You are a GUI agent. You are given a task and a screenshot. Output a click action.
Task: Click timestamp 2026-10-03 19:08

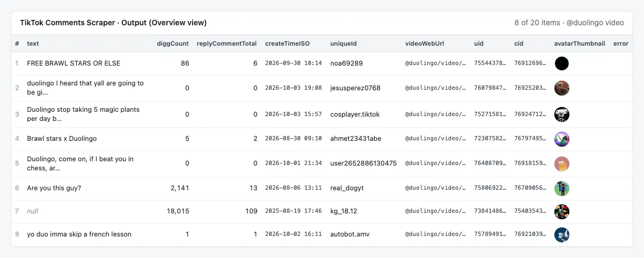click(x=294, y=88)
